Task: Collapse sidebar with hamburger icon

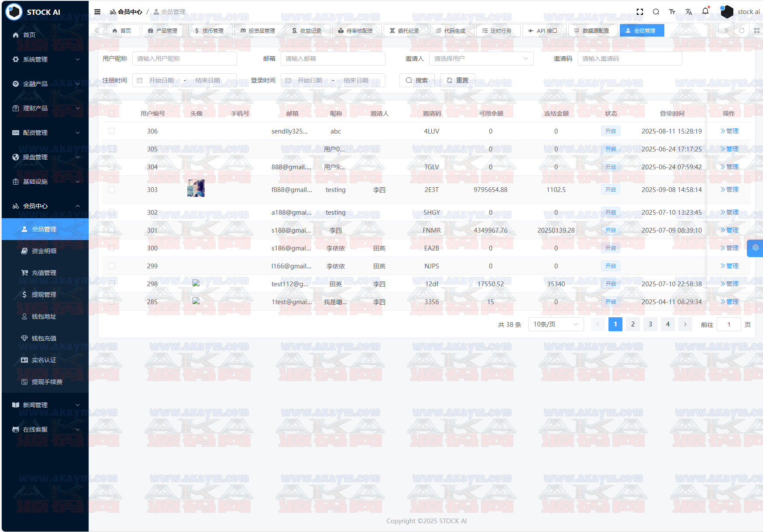Action: coord(97,12)
